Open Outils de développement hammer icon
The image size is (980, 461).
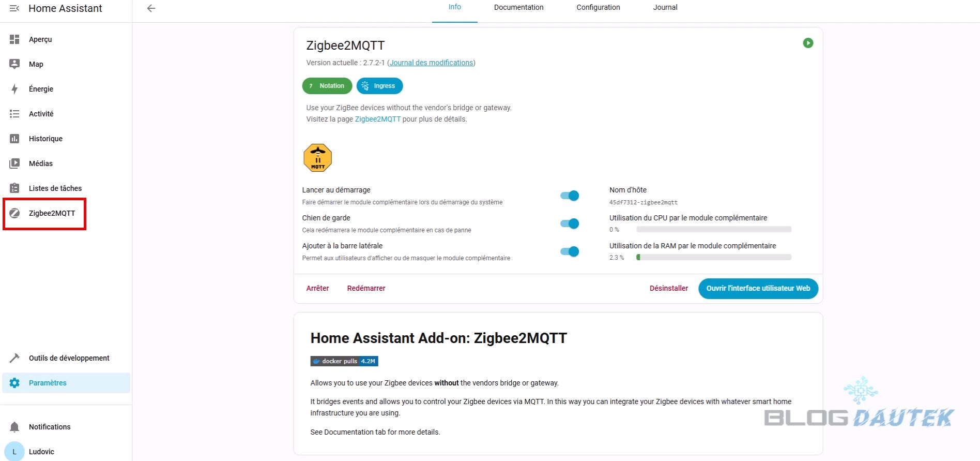coord(14,358)
